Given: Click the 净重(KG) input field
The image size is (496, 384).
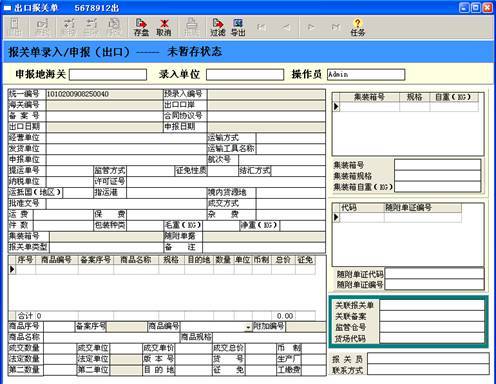Looking at the screenshot, I should (x=302, y=226).
